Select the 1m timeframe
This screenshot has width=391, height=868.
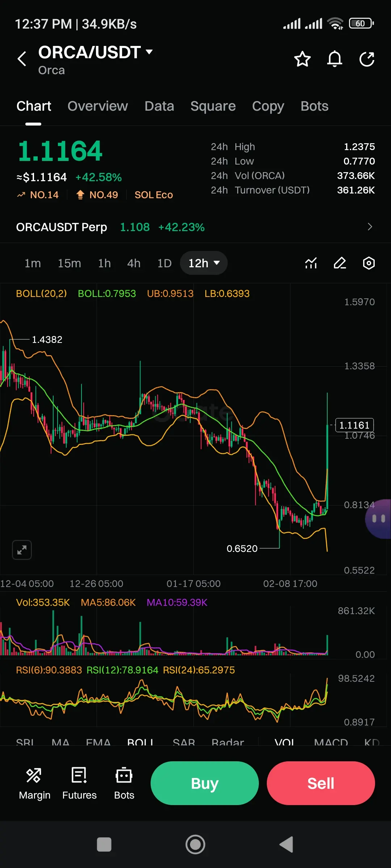pos(33,263)
